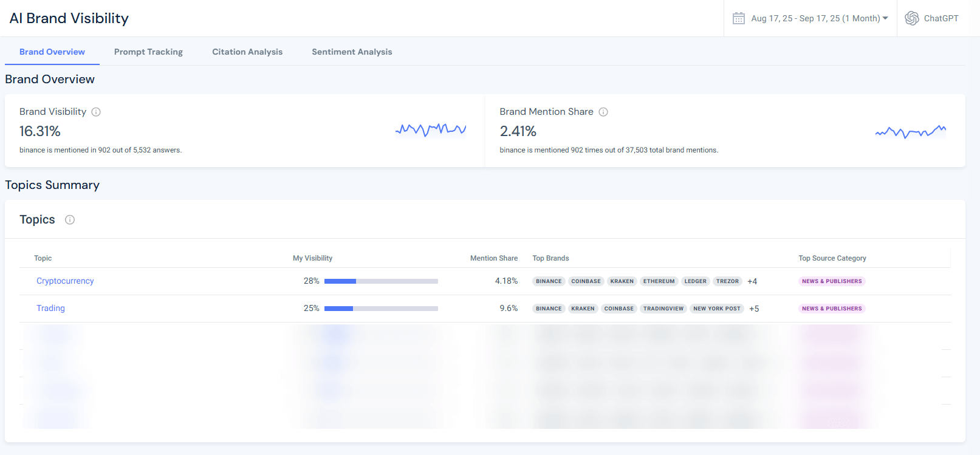Click the NEW YORK POST brand tag

(x=717, y=309)
